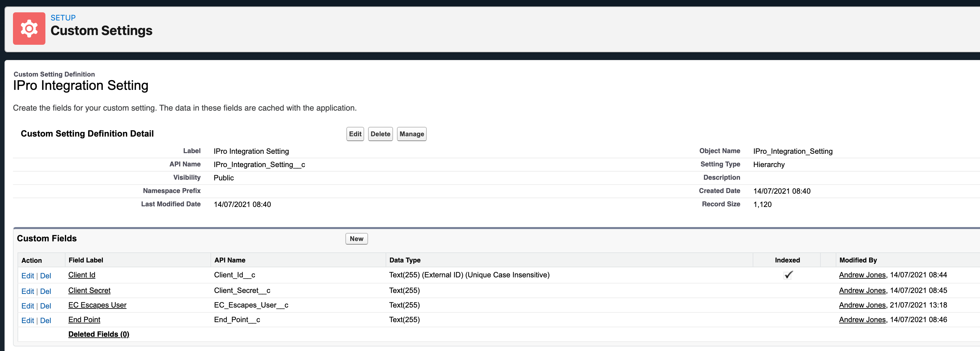Edit the Client Id field

pyautogui.click(x=27, y=276)
